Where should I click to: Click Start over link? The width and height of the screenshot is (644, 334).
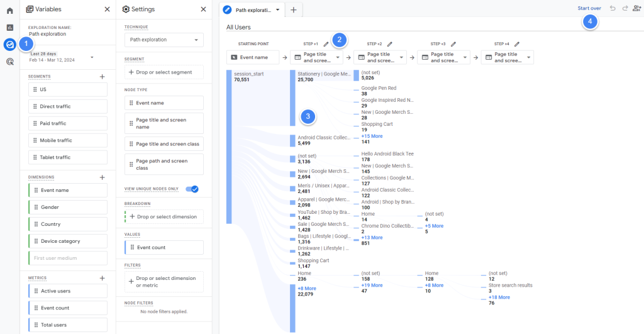[589, 8]
